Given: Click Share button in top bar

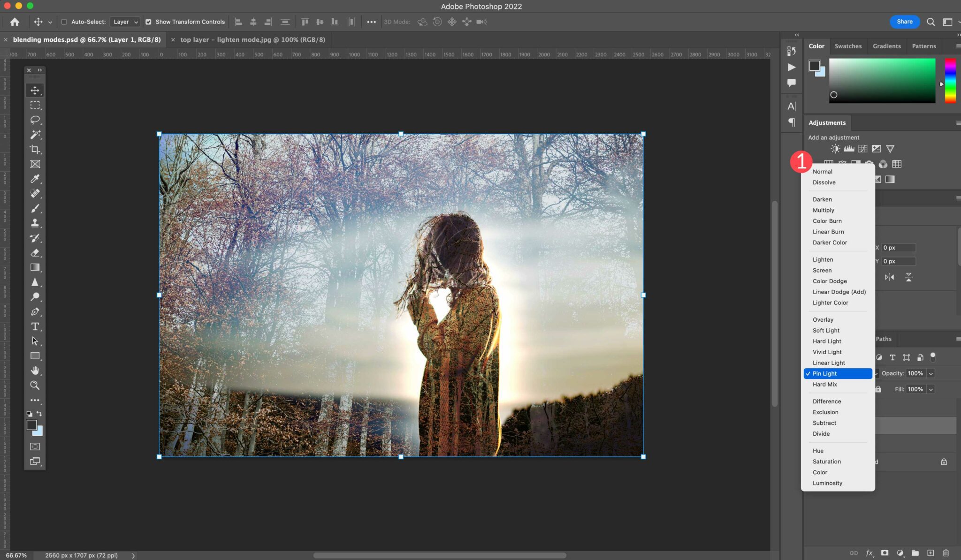Looking at the screenshot, I should point(904,21).
